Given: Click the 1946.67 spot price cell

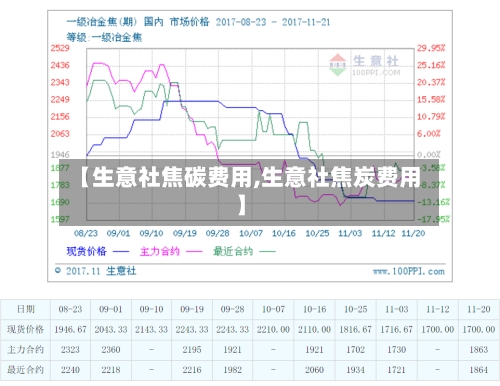Looking at the screenshot, I should (x=70, y=329).
